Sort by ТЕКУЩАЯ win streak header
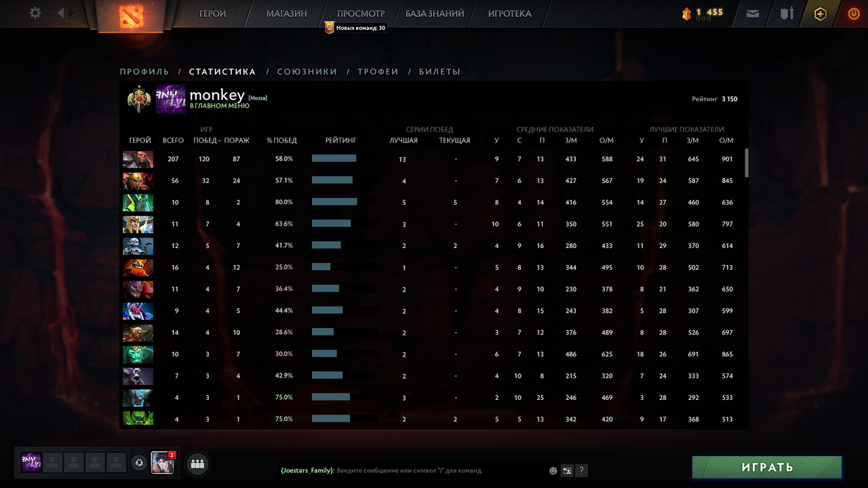Image resolution: width=868 pixels, height=488 pixels. pyautogui.click(x=454, y=140)
